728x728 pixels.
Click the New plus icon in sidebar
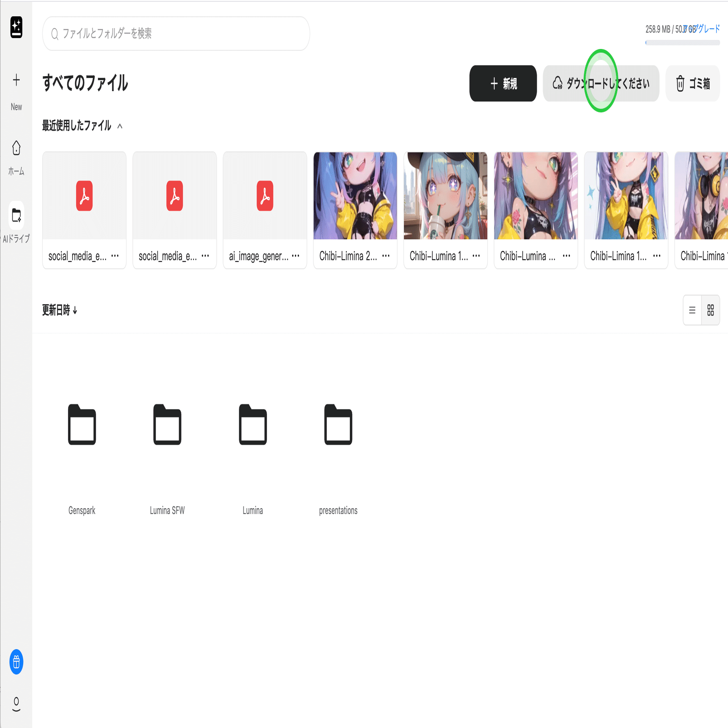(16, 80)
